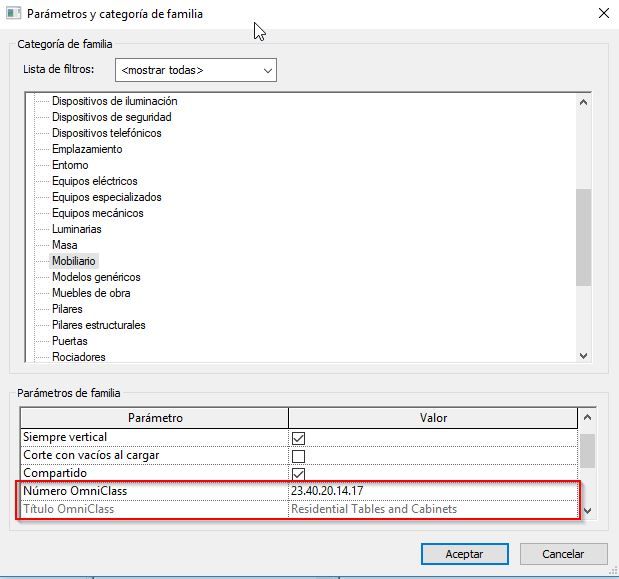Image resolution: width=619 pixels, height=579 pixels.
Task: Click the parameters table scrollbar thumb
Action: (587, 451)
